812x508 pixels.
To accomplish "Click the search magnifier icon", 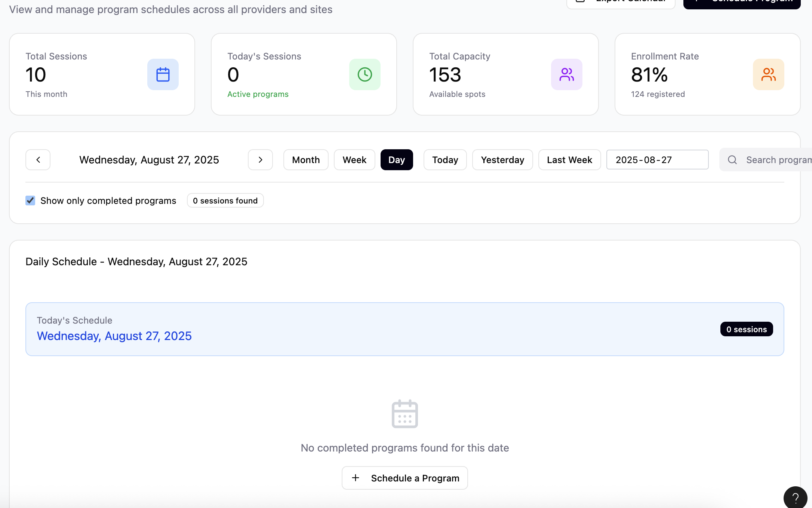I will click(x=732, y=160).
